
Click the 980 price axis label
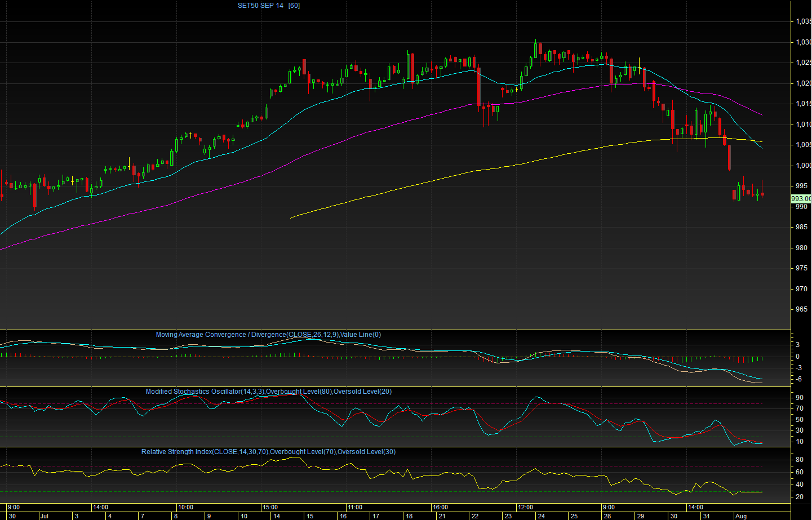[x=801, y=248]
